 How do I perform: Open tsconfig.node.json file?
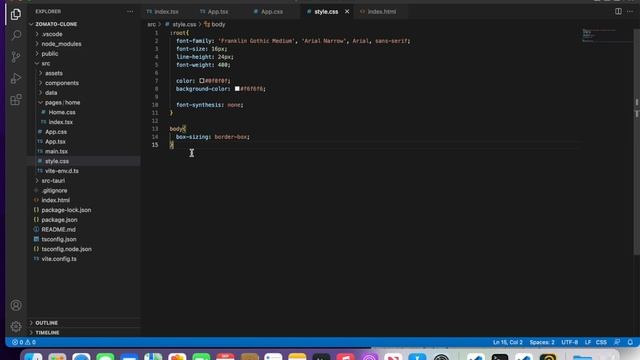tap(67, 249)
